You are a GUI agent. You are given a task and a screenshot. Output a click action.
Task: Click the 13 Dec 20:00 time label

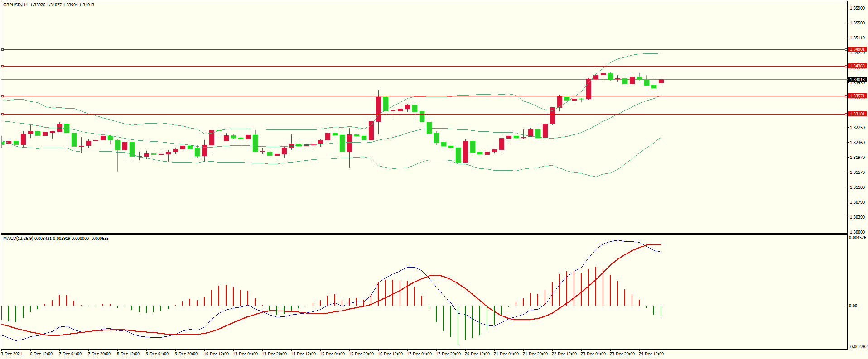274,354
